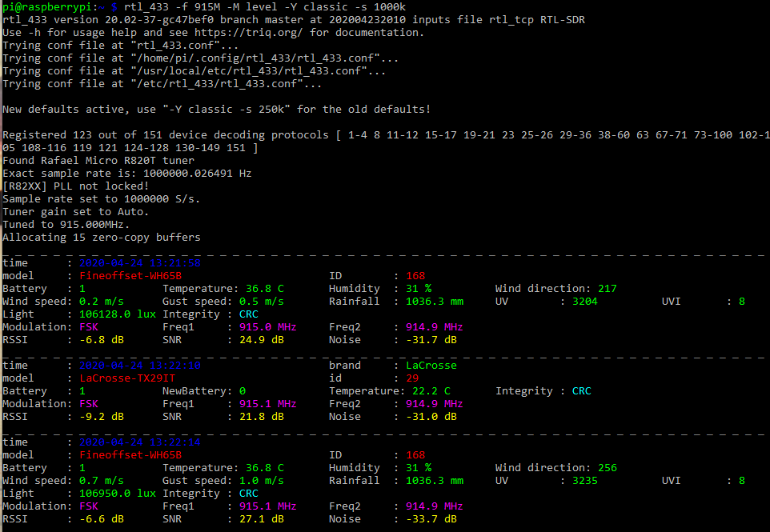This screenshot has height=532, width=770.
Task: Click "Tuner gain set to Auto." line
Action: (x=75, y=211)
